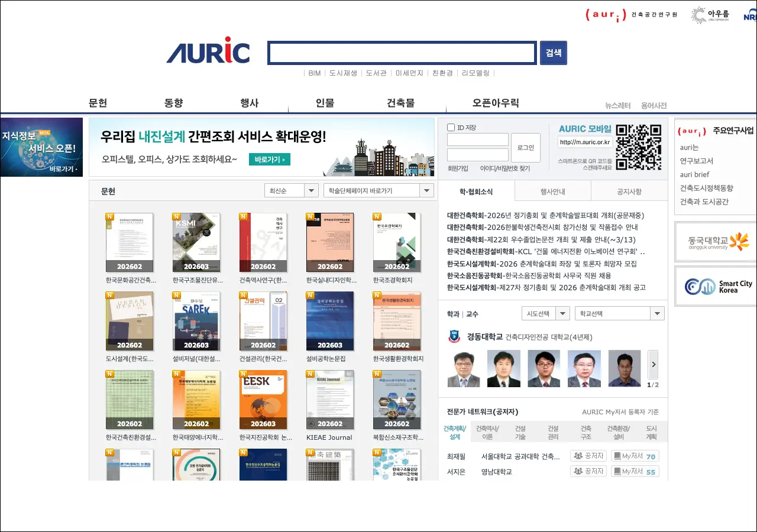Viewport: 757px width, 532px height.
Task: Click 공저자 icon button for 최재필
Action: point(588,456)
